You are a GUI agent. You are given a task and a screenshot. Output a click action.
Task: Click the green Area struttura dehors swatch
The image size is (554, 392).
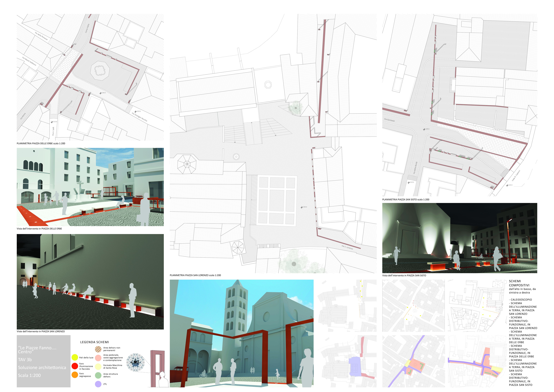tap(98, 375)
